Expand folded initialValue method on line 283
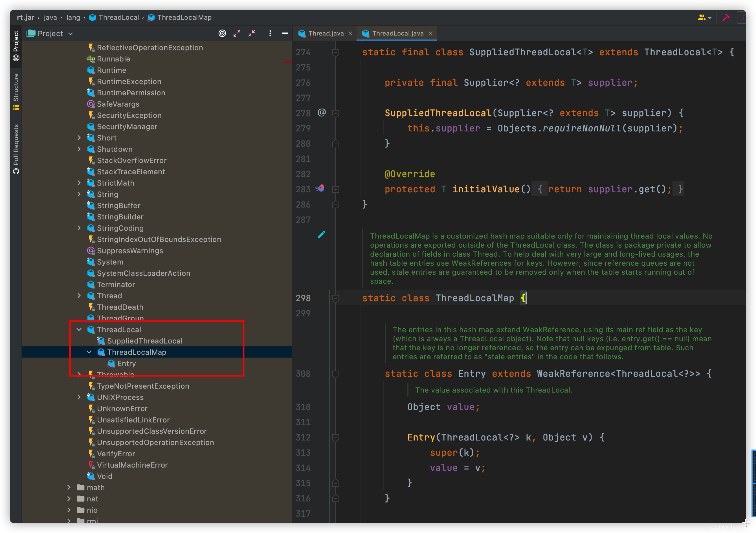 click(x=335, y=189)
